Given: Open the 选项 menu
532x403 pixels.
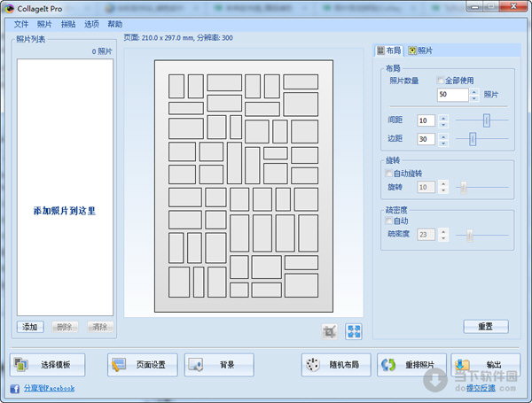Looking at the screenshot, I should (91, 24).
